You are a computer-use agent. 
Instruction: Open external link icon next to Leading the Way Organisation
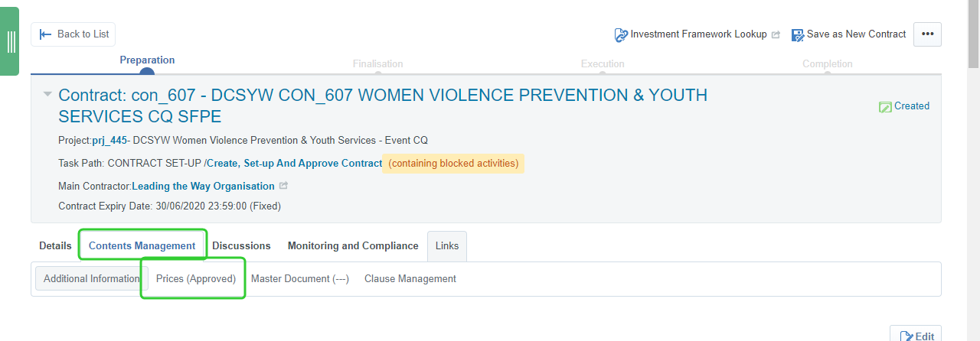click(283, 186)
